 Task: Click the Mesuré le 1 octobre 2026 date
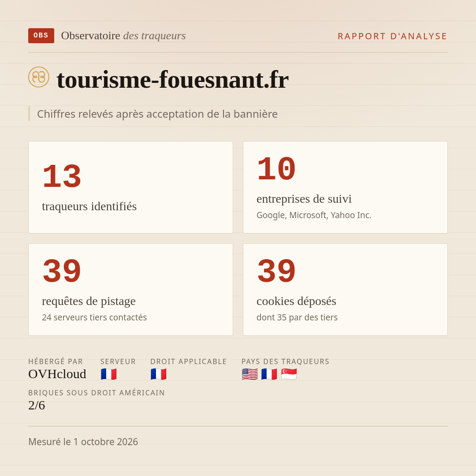pyautogui.click(x=83, y=442)
